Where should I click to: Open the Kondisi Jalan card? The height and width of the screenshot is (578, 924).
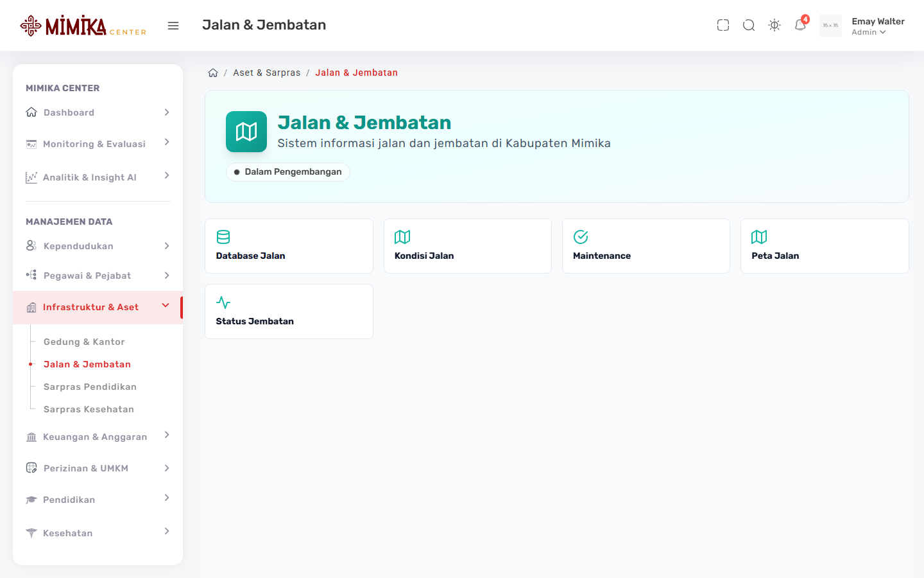468,246
